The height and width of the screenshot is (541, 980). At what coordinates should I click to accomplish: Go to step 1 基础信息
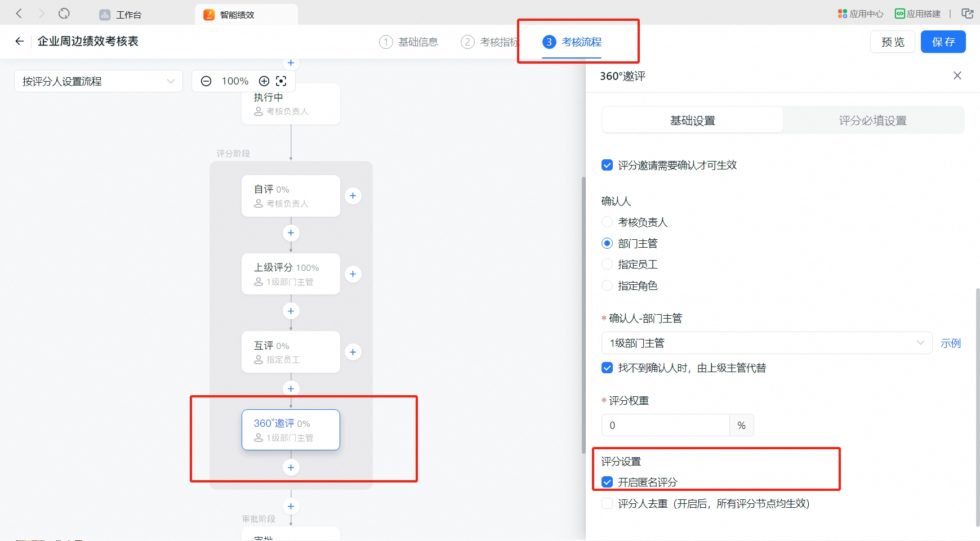coord(408,42)
